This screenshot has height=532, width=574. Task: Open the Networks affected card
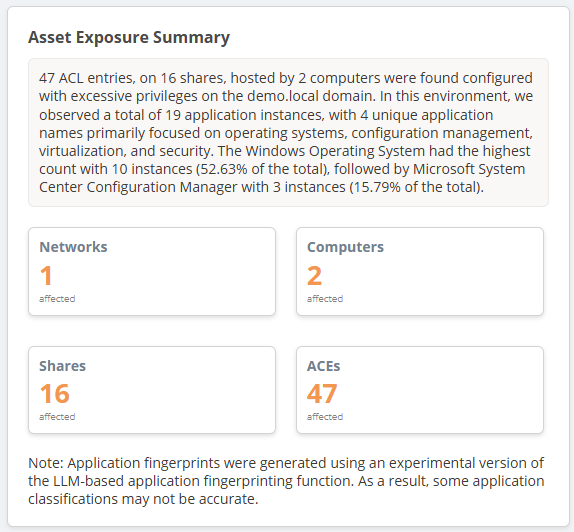click(152, 271)
